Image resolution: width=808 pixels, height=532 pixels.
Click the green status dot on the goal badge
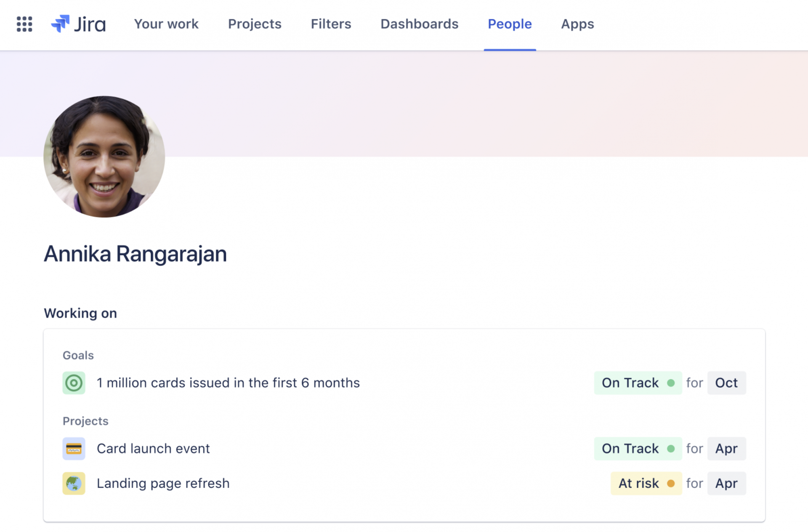click(x=671, y=383)
